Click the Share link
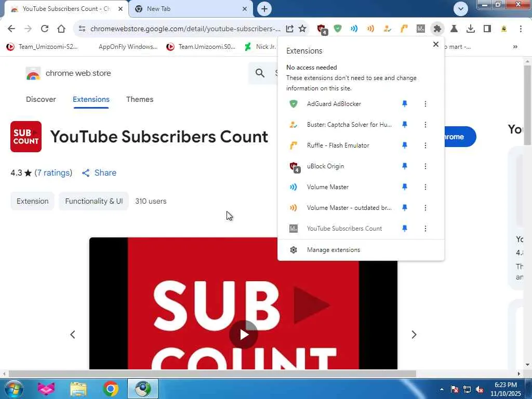532x399 pixels. pos(99,172)
